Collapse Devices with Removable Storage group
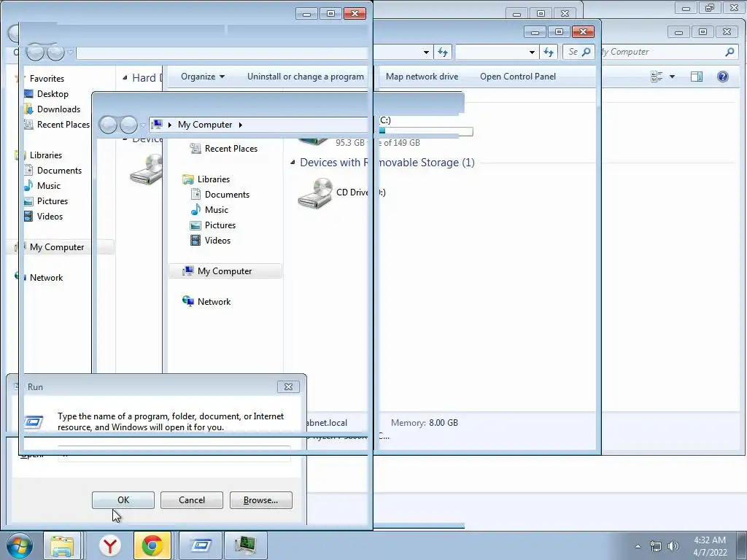The image size is (747, 560). [293, 163]
